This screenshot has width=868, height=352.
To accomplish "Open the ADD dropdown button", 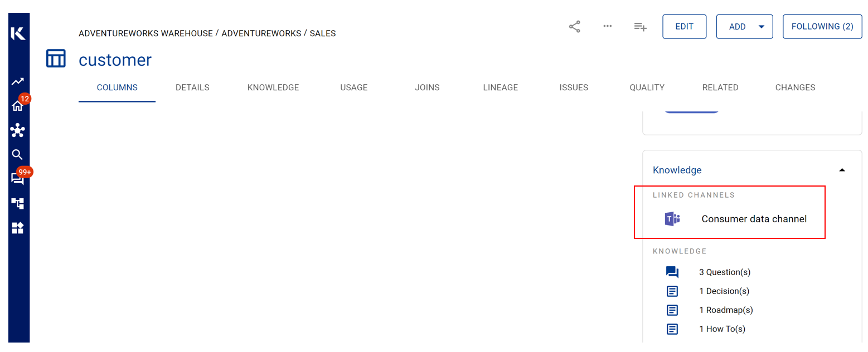I will coord(744,27).
